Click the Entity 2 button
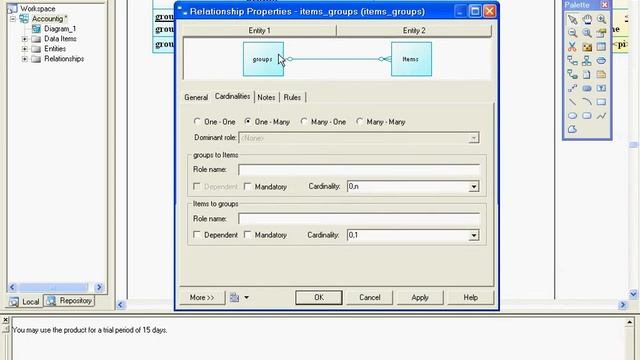The image size is (640, 360). tap(414, 31)
